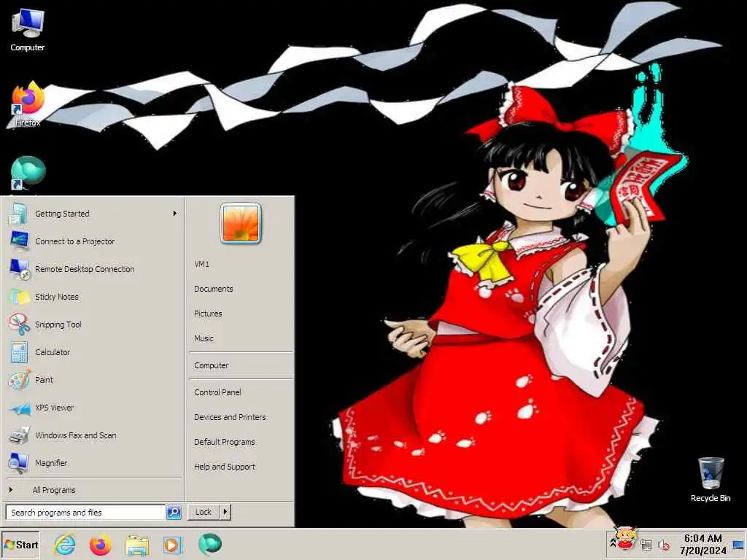Show hidden tray icons arrow

click(x=613, y=542)
